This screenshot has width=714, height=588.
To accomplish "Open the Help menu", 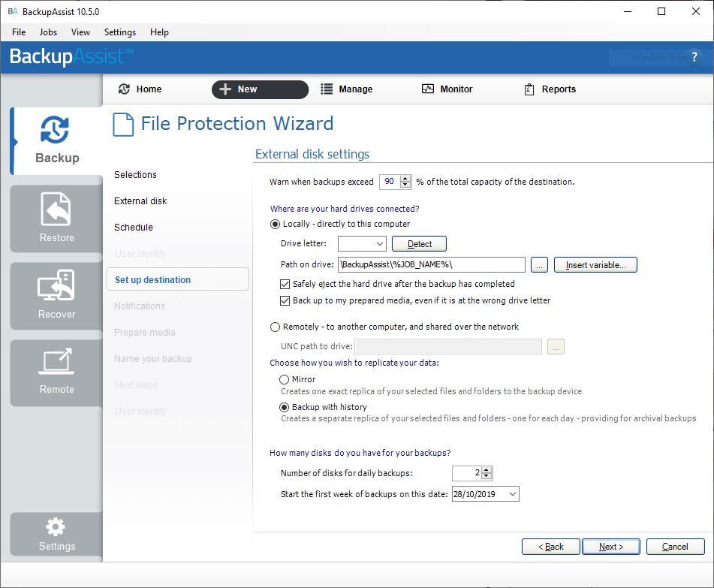I will point(159,32).
